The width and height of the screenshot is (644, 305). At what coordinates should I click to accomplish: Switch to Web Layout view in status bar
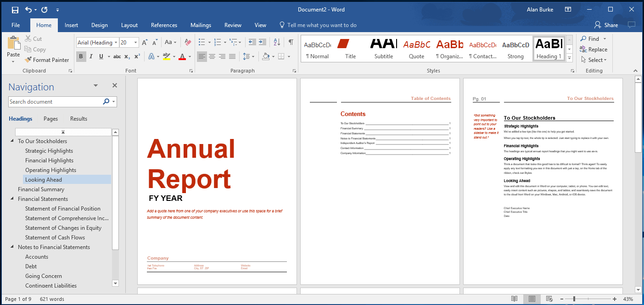549,299
